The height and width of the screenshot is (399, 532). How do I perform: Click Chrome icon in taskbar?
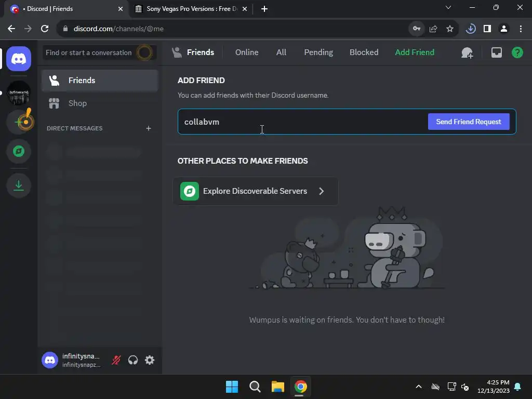(x=300, y=387)
